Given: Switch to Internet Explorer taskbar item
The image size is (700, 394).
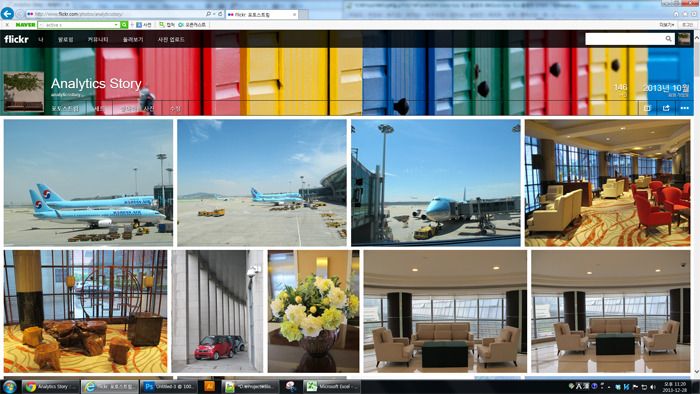Looking at the screenshot, I should 110,386.
